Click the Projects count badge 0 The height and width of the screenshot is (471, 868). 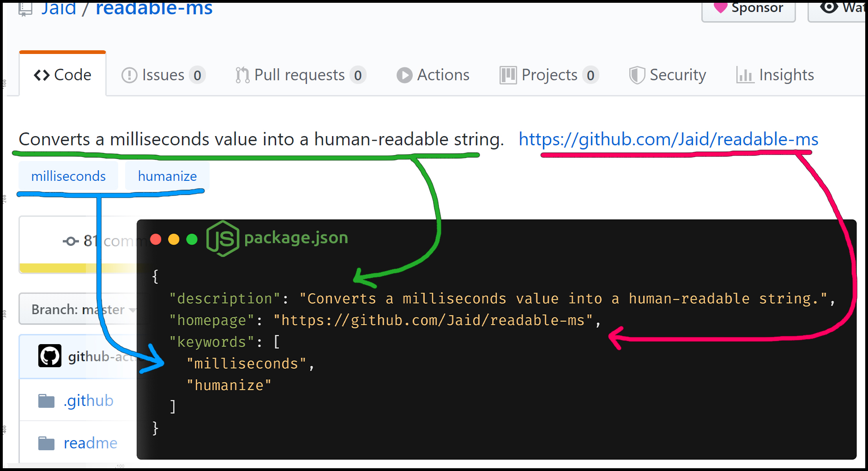point(591,75)
